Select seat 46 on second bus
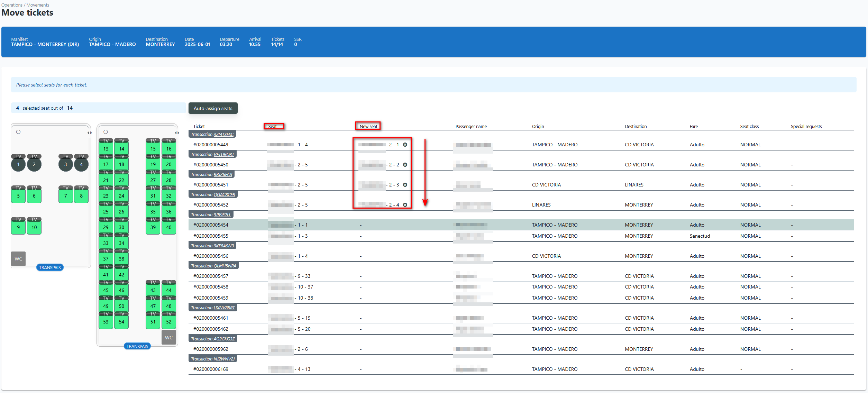 coord(121,290)
